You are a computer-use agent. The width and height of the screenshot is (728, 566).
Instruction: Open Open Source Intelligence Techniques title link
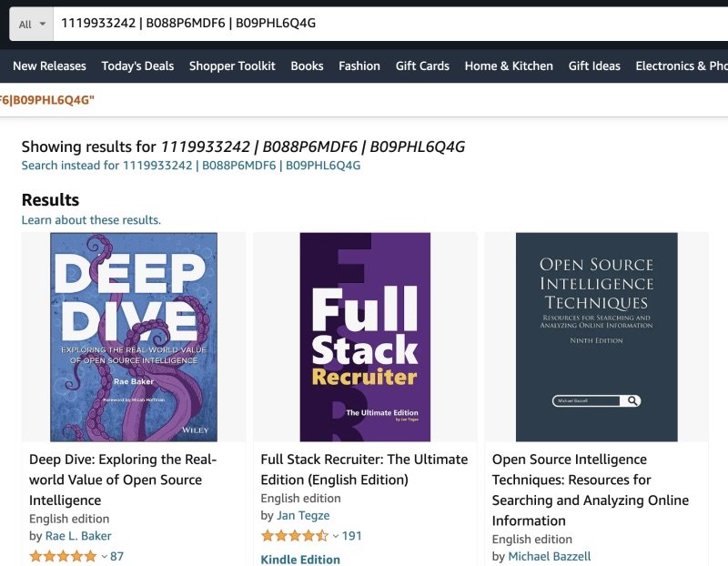tap(591, 490)
